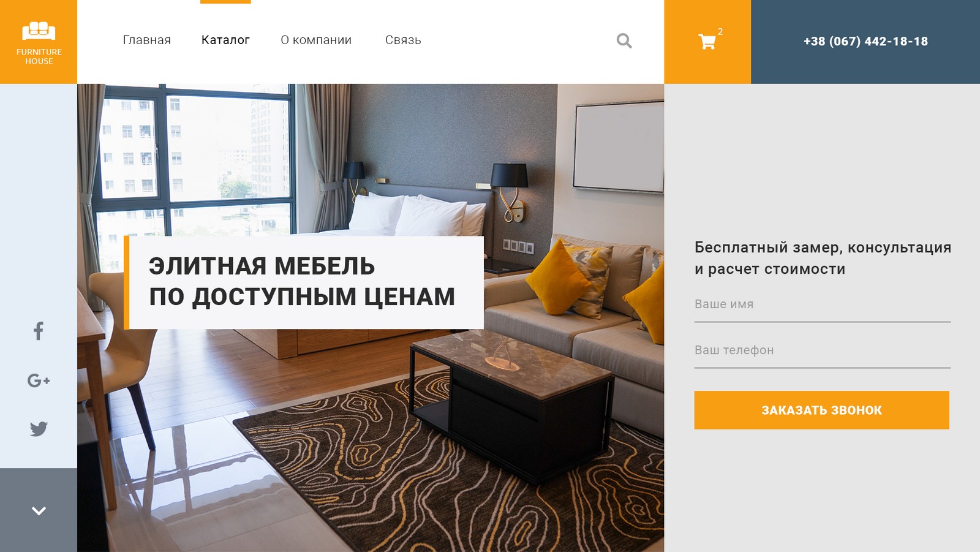Click the Элитная мебель headline banner
The height and width of the screenshot is (552, 980).
[x=304, y=282]
